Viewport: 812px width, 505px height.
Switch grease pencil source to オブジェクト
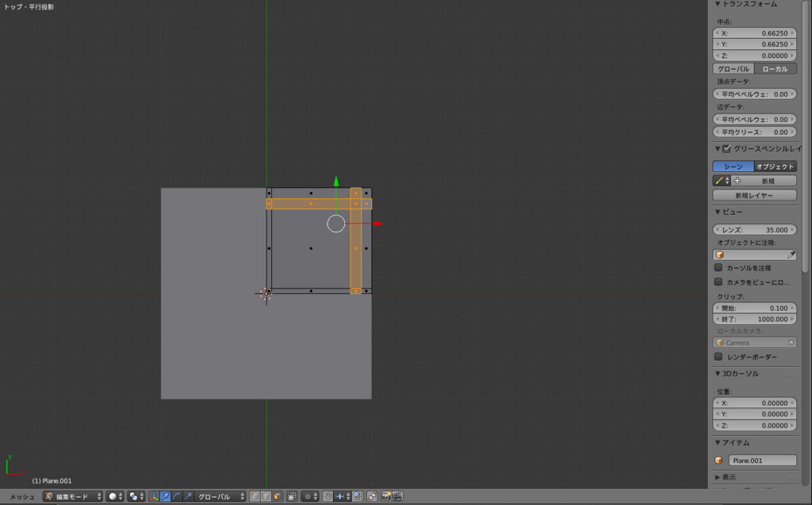coord(776,166)
